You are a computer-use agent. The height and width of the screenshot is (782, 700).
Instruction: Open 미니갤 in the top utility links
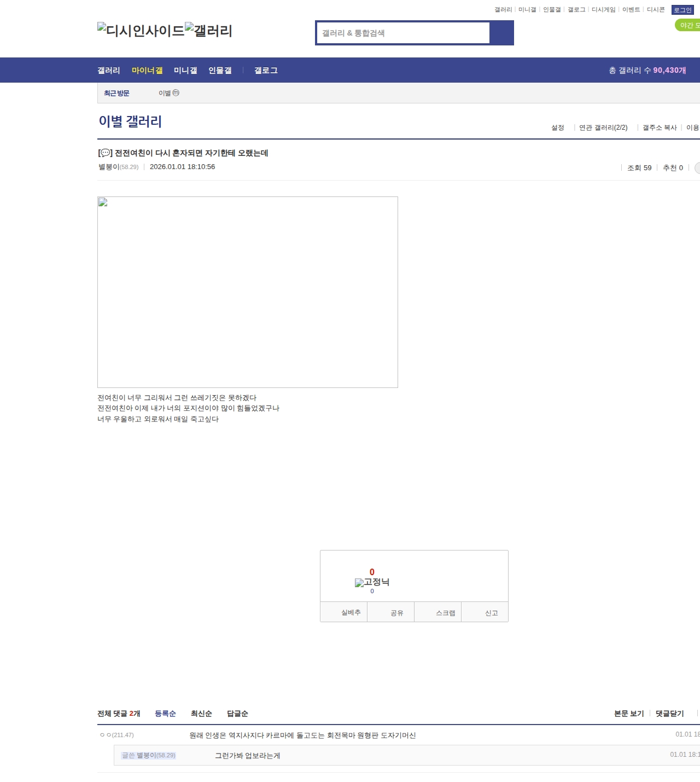(x=527, y=10)
